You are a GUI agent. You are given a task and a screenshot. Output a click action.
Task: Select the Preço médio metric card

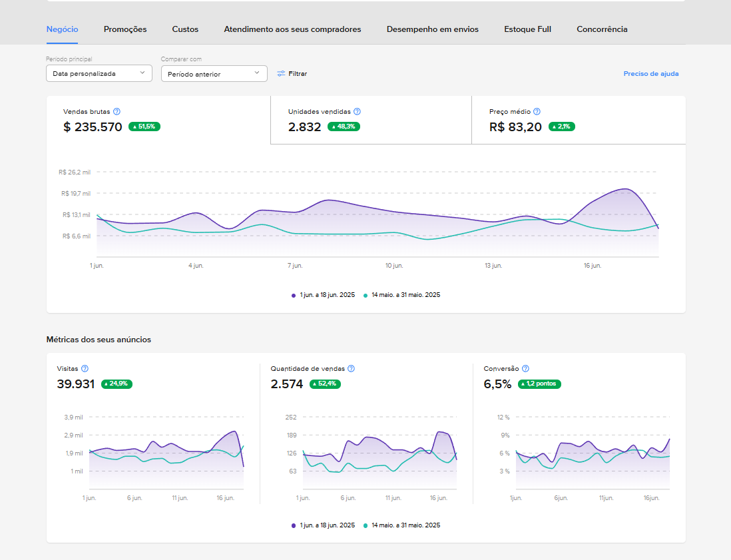(x=578, y=120)
